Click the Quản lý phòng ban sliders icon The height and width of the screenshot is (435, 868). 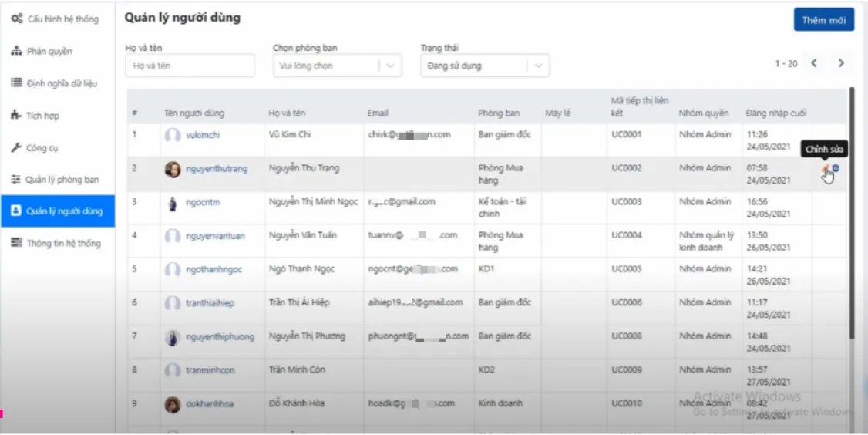[16, 180]
